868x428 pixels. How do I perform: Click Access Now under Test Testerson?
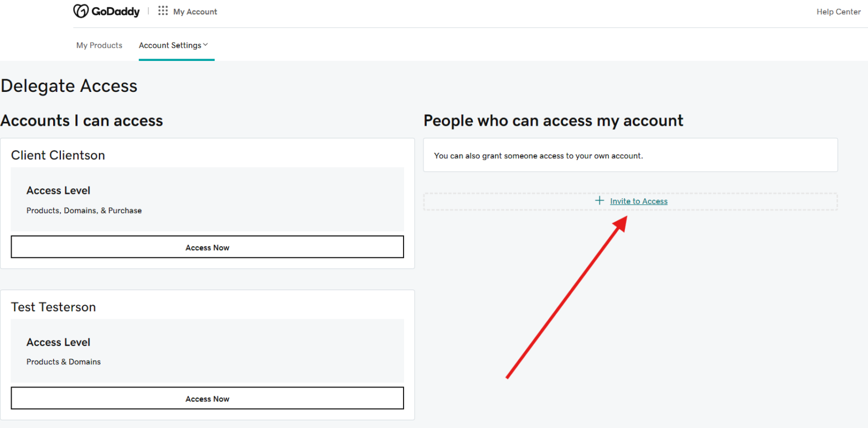click(x=207, y=398)
